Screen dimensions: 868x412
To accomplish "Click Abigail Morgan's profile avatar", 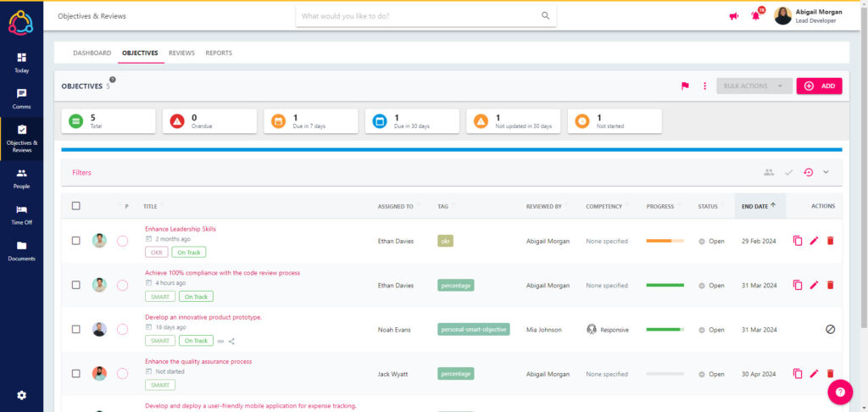I will [782, 16].
